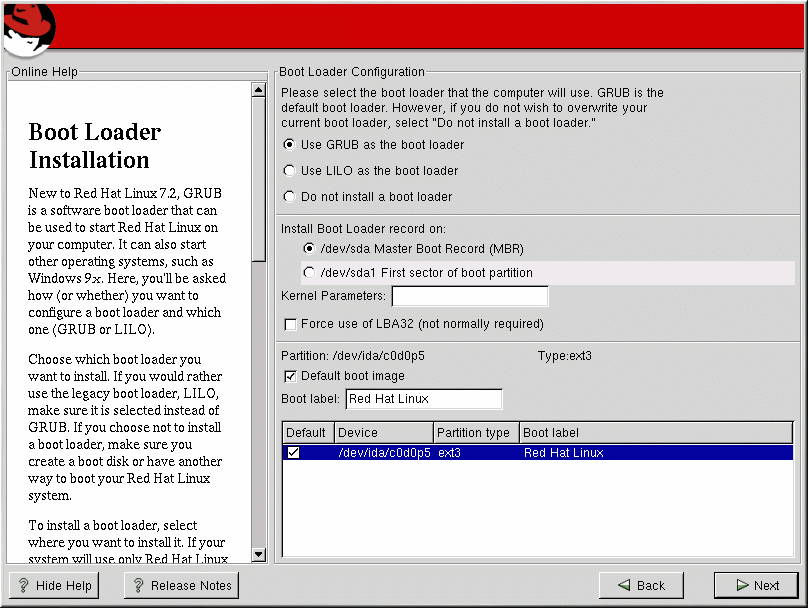The image size is (808, 608).
Task: Click the question mark icon on Hide Help
Action: [24, 585]
